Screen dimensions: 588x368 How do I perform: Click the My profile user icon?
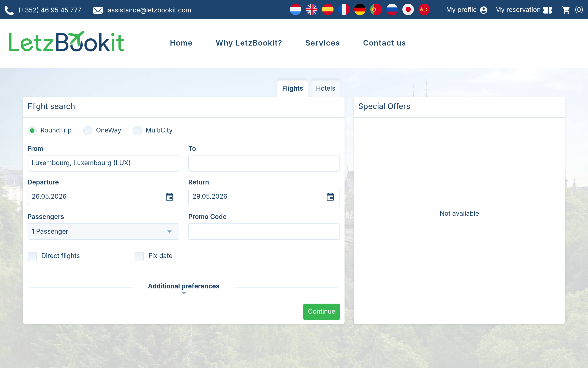(484, 10)
